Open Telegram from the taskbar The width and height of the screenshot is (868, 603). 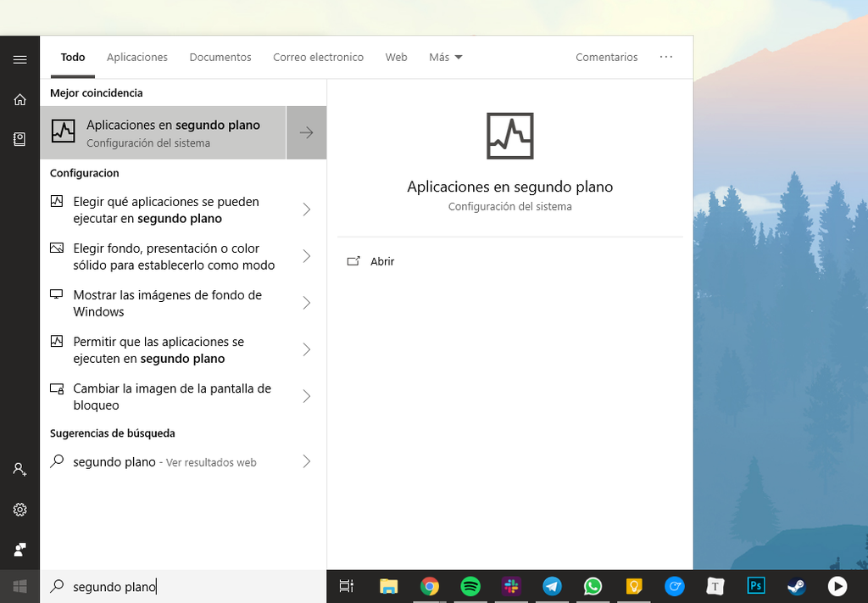(552, 586)
